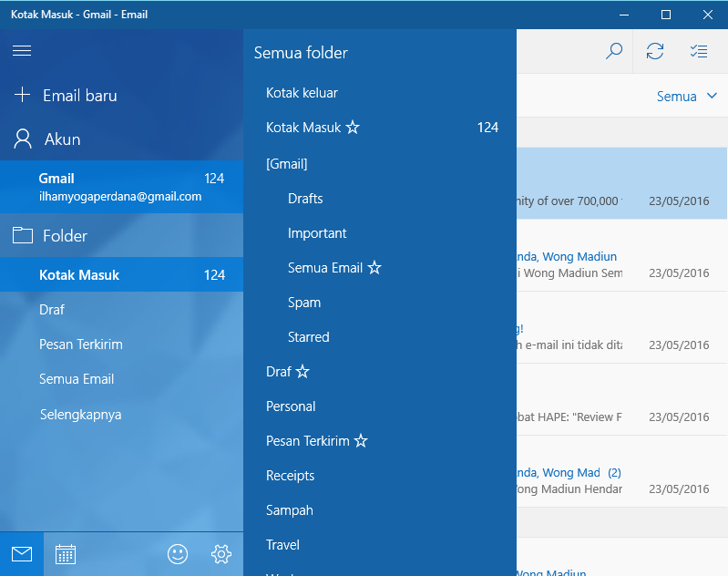
Task: Search mail with magnifier icon
Action: click(614, 51)
